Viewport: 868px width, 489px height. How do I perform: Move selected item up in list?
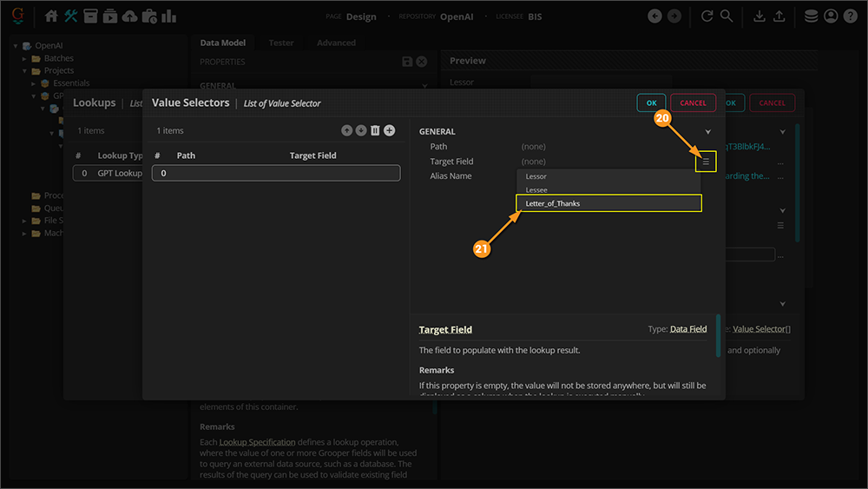click(x=347, y=130)
